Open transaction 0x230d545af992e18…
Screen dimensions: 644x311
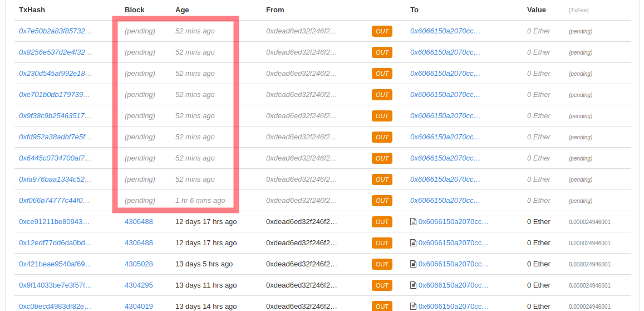point(56,73)
